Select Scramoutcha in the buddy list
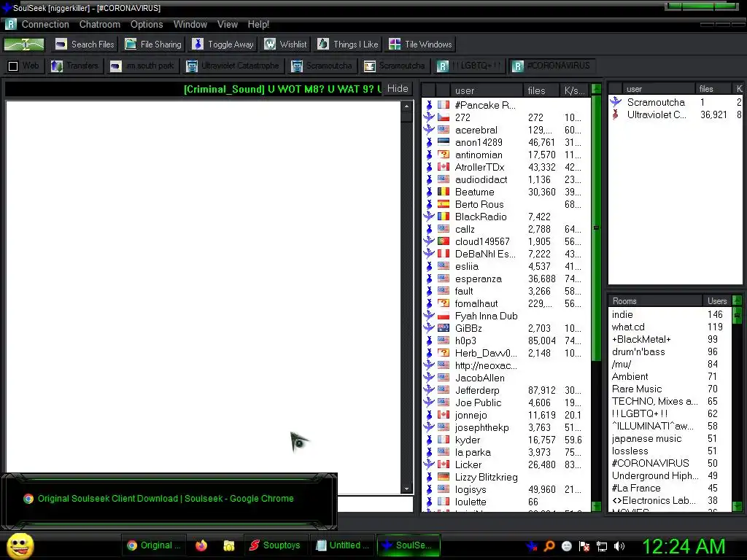747x560 pixels. [676, 102]
